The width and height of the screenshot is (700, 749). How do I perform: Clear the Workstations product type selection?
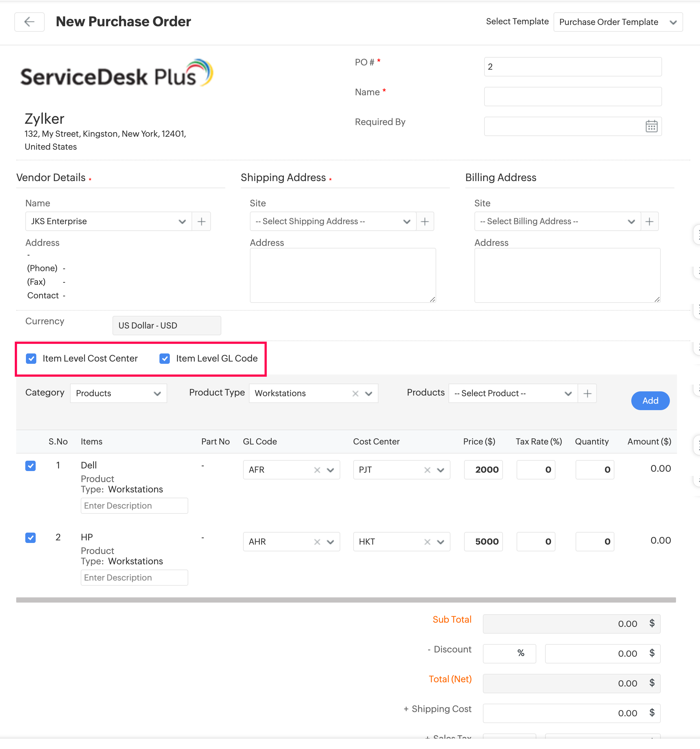(355, 394)
